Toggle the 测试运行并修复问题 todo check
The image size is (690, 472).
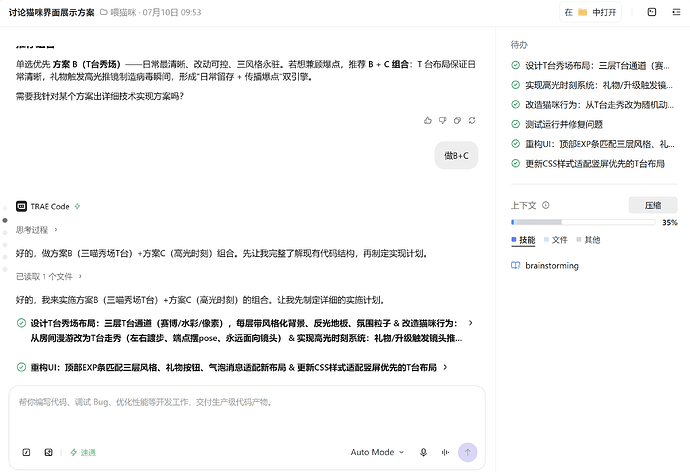[x=515, y=124]
